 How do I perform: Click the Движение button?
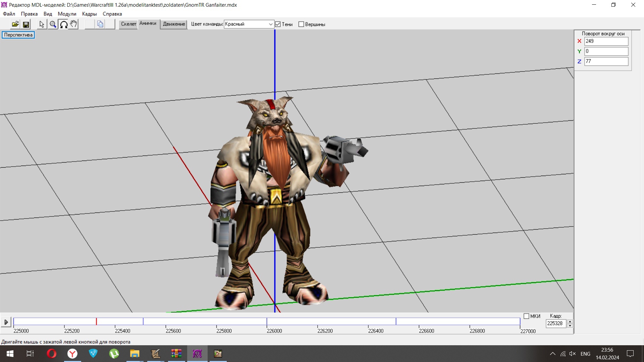point(174,24)
